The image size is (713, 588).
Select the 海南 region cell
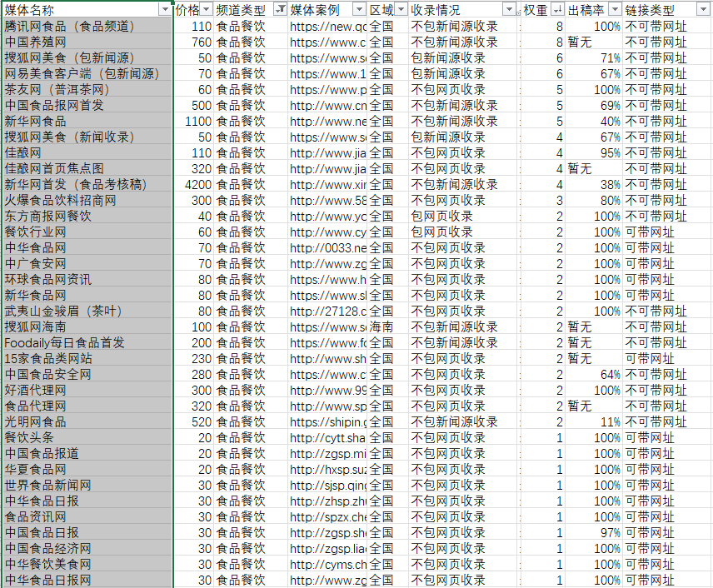tap(387, 327)
